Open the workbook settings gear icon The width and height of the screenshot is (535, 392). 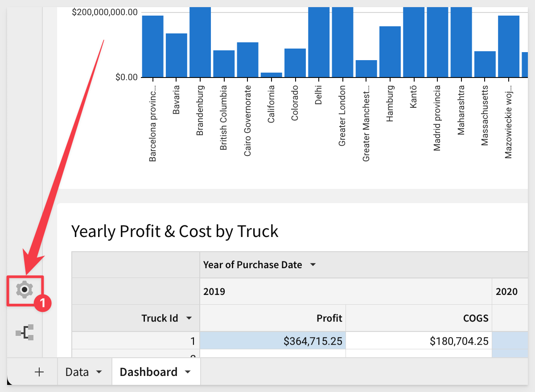[25, 290]
